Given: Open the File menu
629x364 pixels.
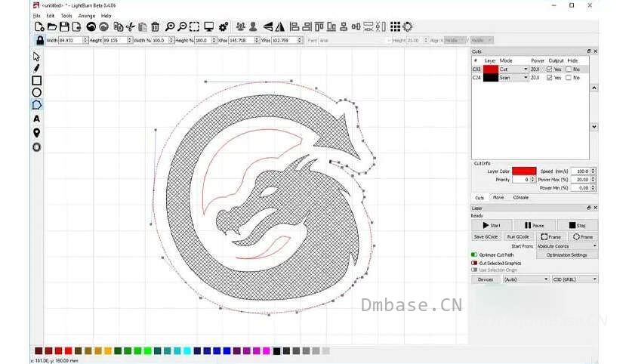Looking at the screenshot, I should click(x=36, y=16).
